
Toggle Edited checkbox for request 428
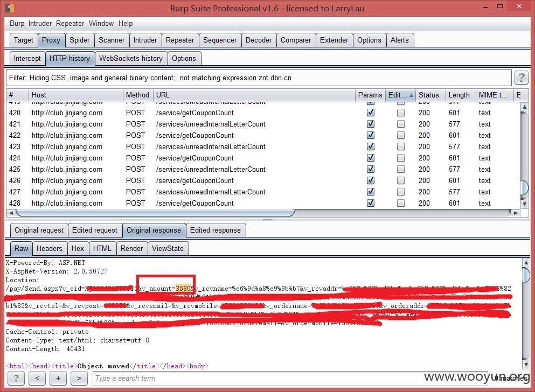(x=401, y=203)
